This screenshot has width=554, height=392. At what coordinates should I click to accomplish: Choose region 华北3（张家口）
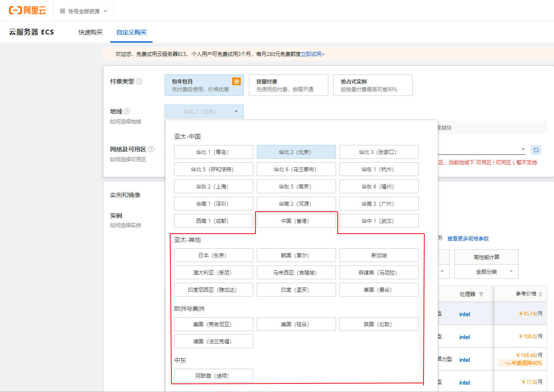coord(379,152)
